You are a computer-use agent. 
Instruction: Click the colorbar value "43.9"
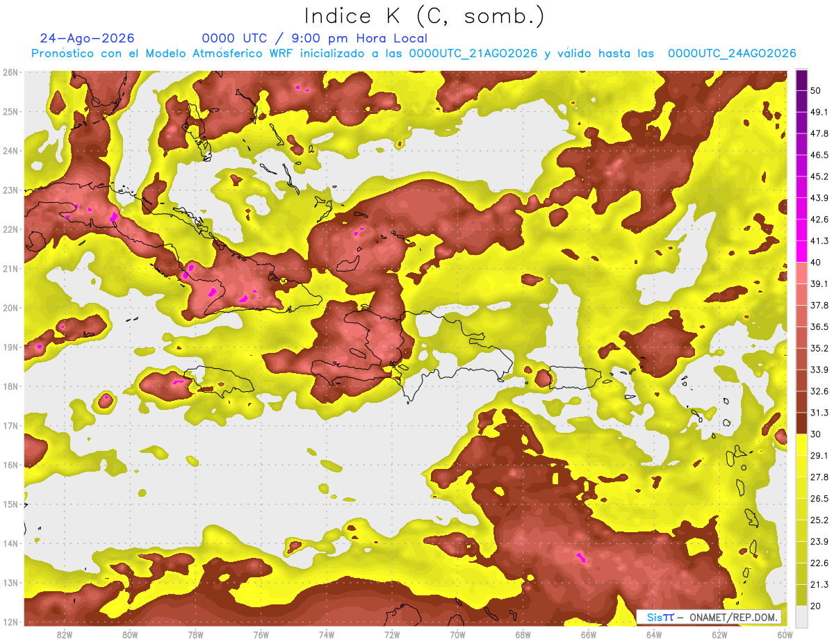[819, 198]
